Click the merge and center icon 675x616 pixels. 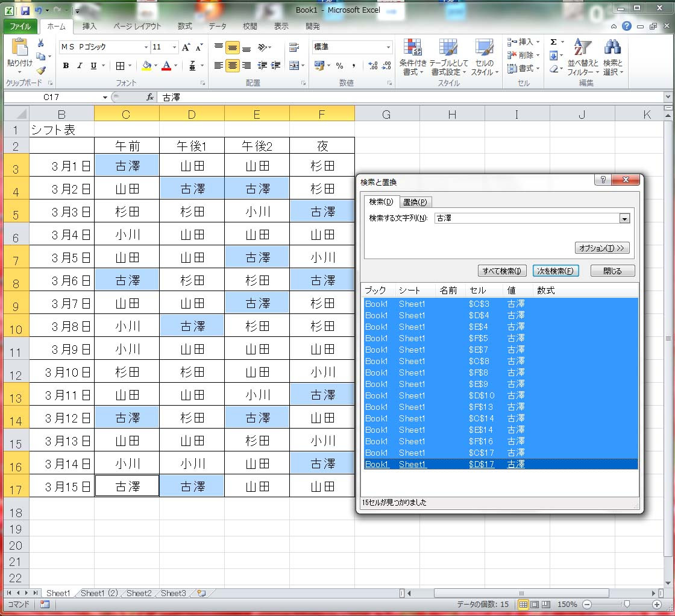click(294, 66)
